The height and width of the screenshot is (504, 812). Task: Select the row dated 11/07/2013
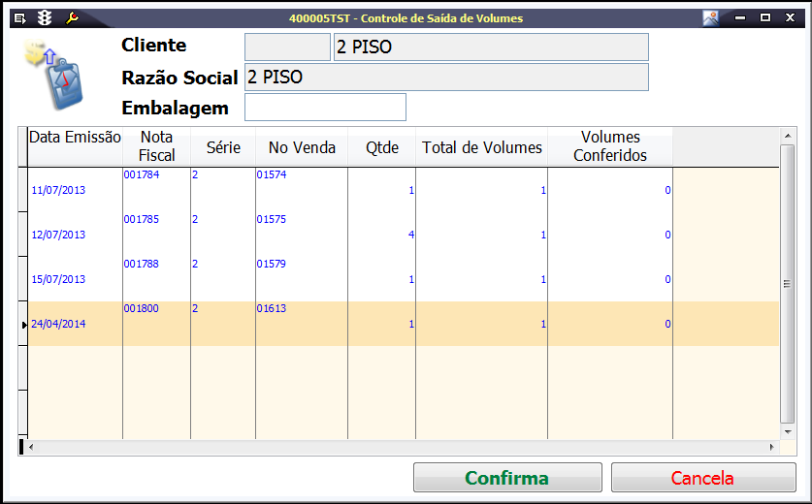(404, 190)
